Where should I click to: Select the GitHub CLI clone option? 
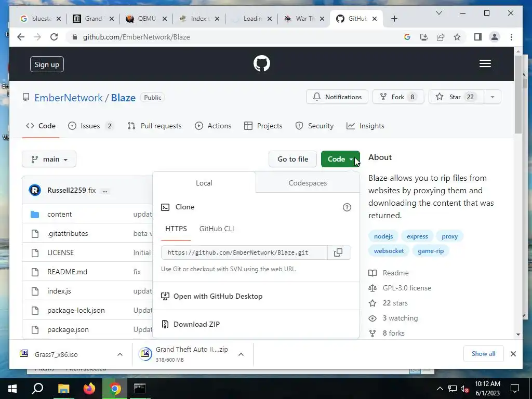pos(217,229)
